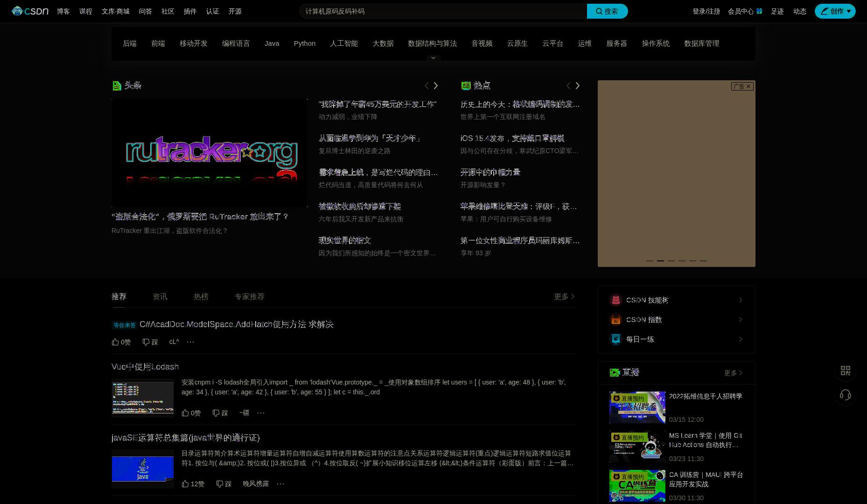Open 动态 activity link
This screenshot has width=867, height=504.
pyautogui.click(x=800, y=11)
